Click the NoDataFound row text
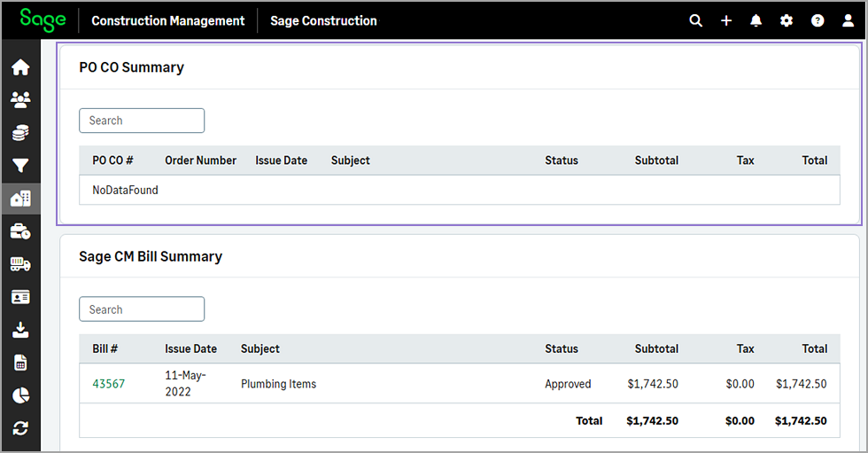The image size is (868, 453). pos(125,190)
